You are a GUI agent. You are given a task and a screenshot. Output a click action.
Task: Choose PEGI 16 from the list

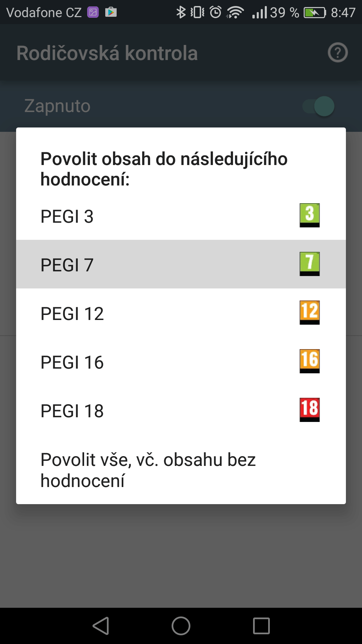(72, 362)
